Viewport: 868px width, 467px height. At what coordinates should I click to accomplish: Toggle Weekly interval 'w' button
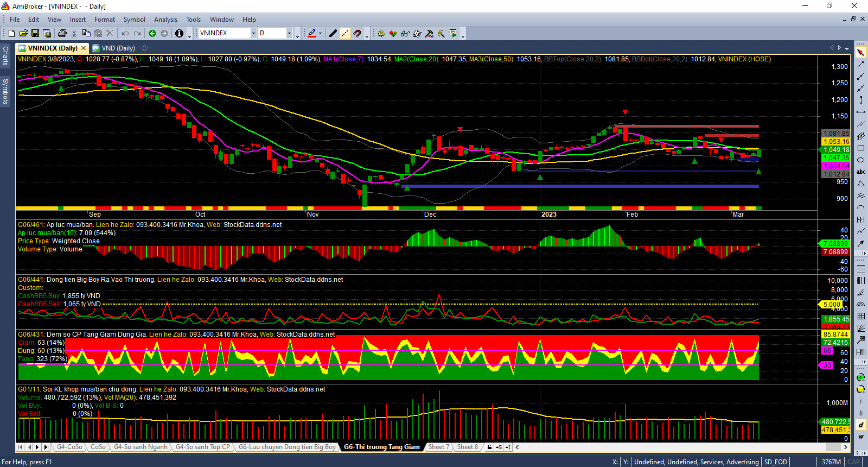click(x=861, y=437)
